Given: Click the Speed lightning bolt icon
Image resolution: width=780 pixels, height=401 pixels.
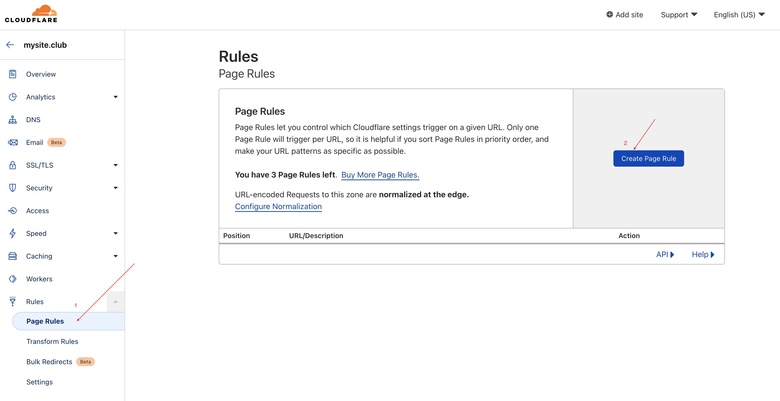Looking at the screenshot, I should [x=13, y=233].
